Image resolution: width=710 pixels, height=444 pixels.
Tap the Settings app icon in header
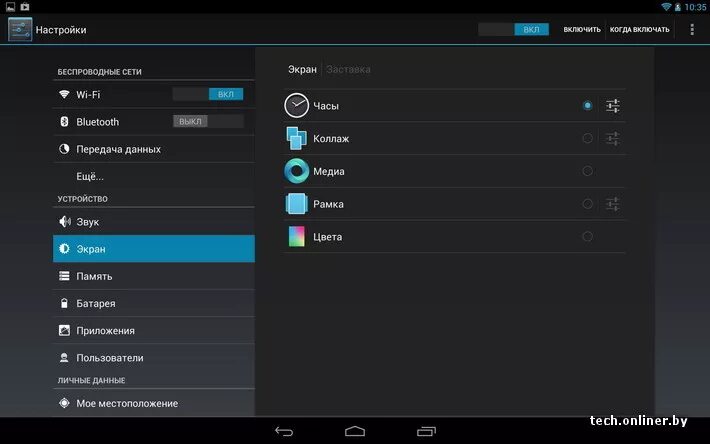[20, 29]
